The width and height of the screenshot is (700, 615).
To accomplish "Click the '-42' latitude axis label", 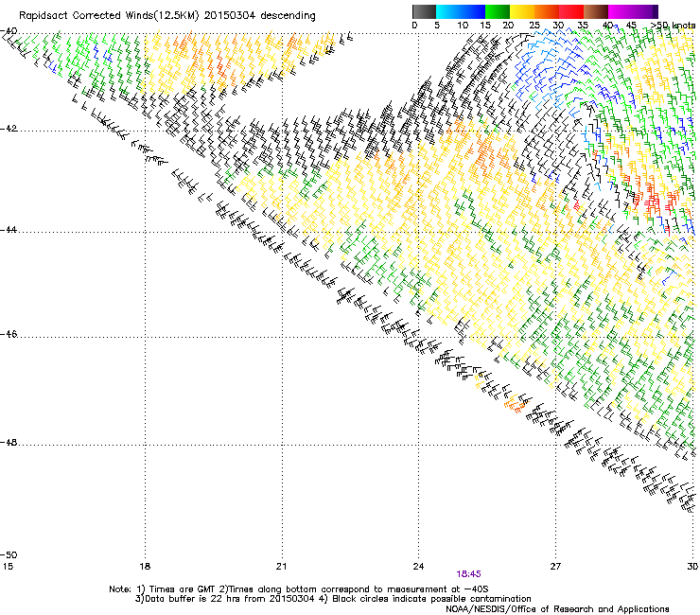I will coord(9,129).
